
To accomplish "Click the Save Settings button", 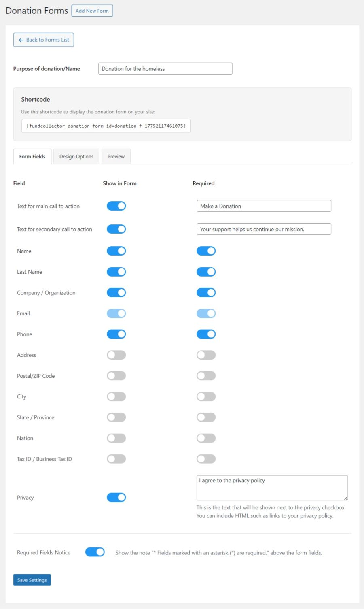I will [32, 580].
